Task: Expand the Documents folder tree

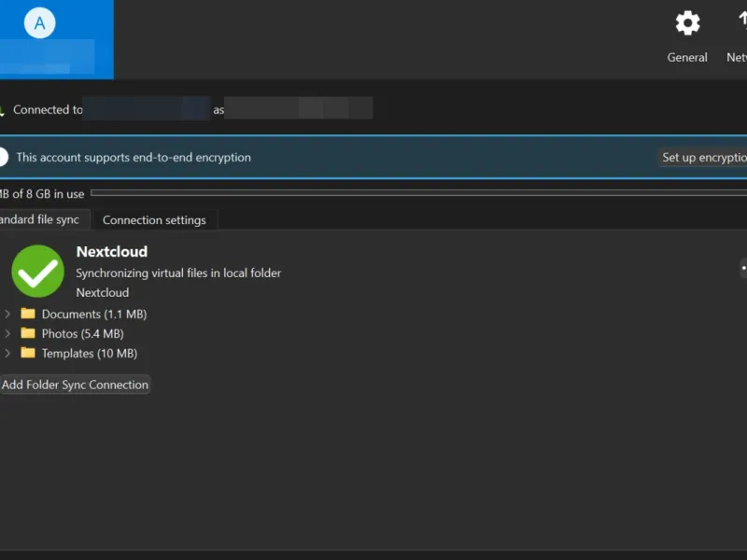Action: pos(7,314)
